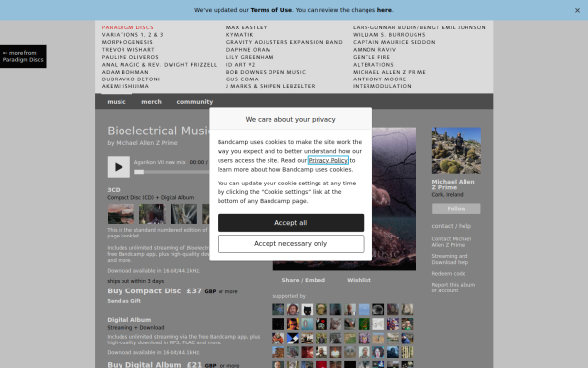This screenshot has width=588, height=368.
Task: Open black cat supporter avatar
Action: coord(307,309)
